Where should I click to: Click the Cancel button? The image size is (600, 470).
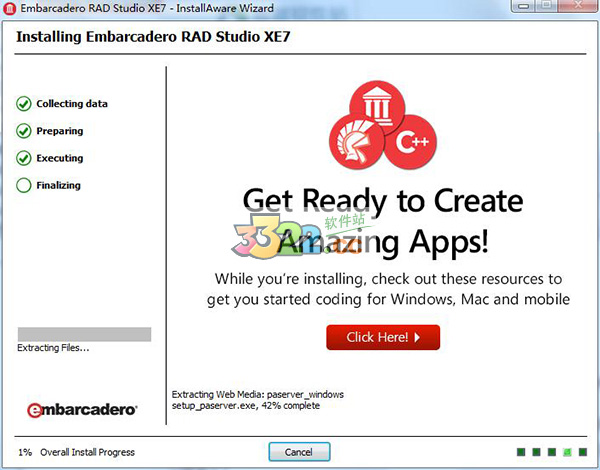pyautogui.click(x=299, y=452)
